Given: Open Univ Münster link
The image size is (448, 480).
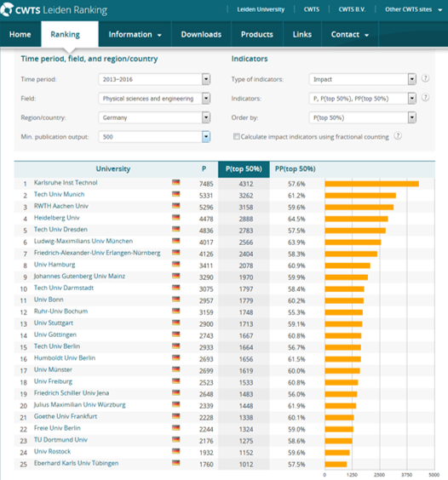Looking at the screenshot, I should tap(53, 369).
